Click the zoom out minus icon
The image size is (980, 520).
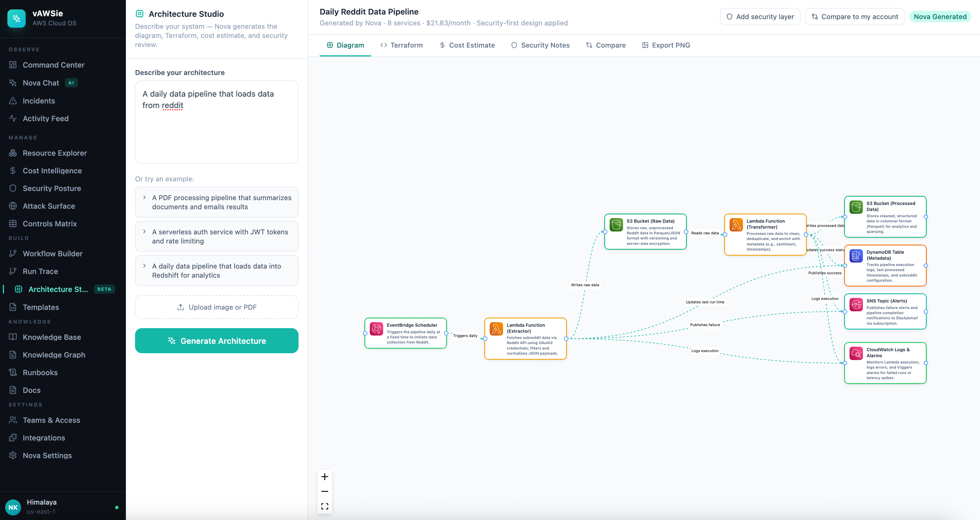[x=324, y=491]
